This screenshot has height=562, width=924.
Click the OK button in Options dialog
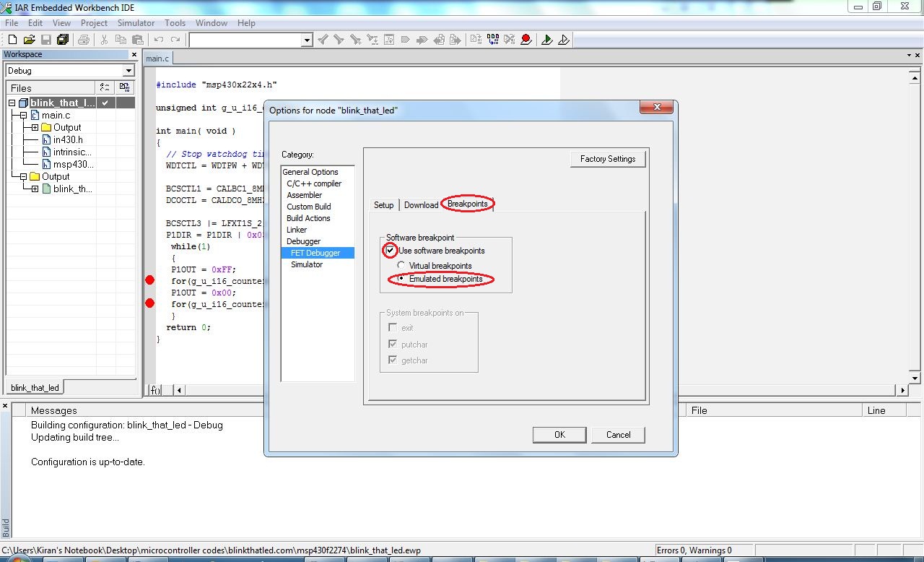coord(559,434)
